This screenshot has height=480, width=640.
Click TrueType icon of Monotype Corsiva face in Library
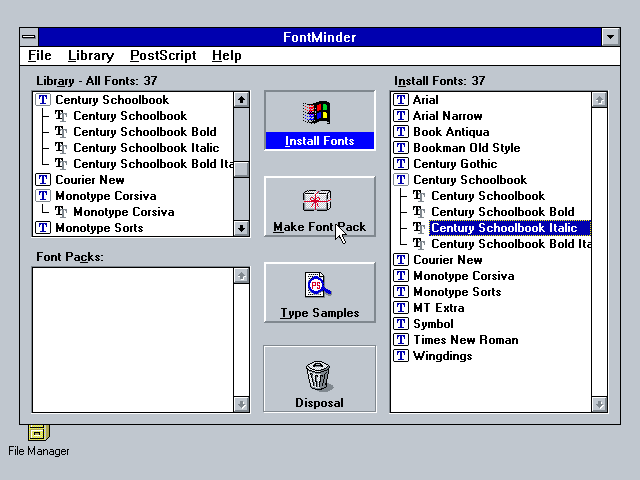click(61, 212)
